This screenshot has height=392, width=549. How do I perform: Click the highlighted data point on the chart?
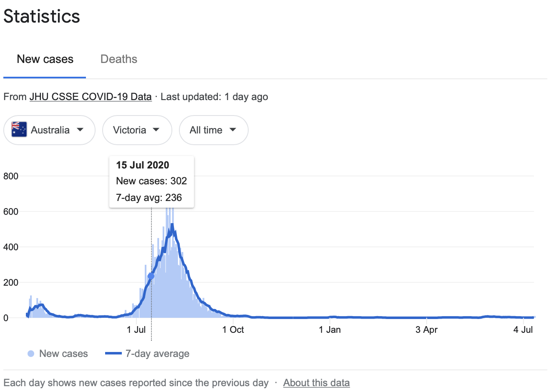point(151,276)
